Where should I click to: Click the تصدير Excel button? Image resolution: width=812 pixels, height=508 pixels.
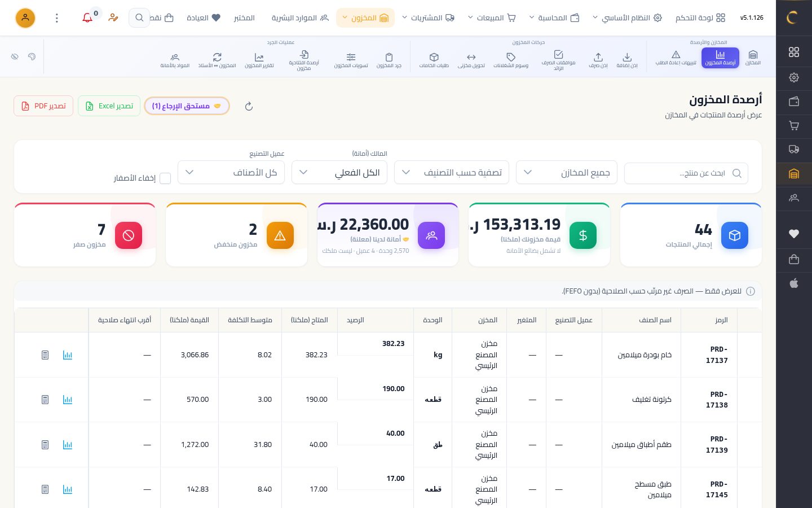(109, 106)
